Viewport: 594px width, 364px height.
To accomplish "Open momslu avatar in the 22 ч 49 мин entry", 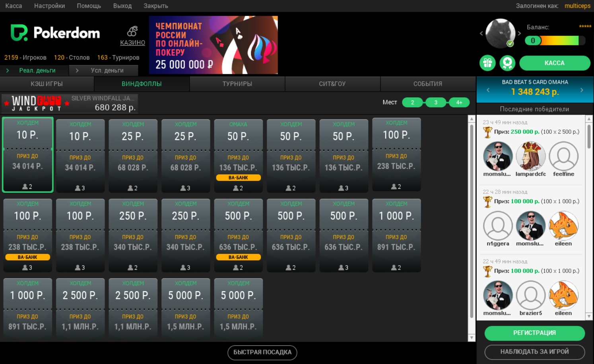I will [497, 295].
